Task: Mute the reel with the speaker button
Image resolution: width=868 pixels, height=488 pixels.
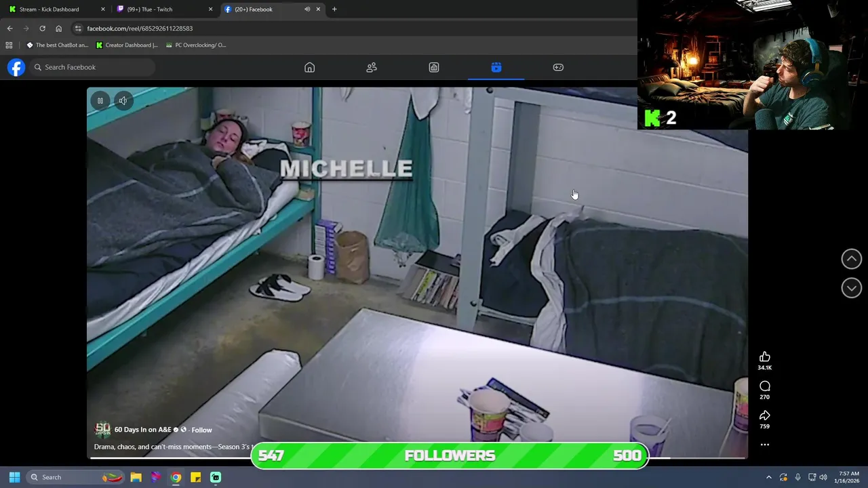Action: coord(123,100)
